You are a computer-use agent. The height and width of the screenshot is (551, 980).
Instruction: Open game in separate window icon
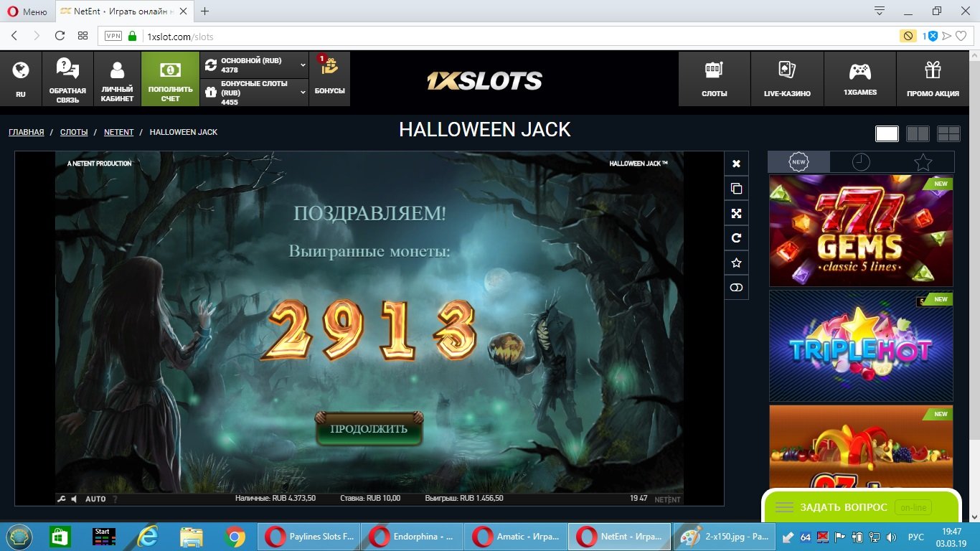[x=736, y=189]
